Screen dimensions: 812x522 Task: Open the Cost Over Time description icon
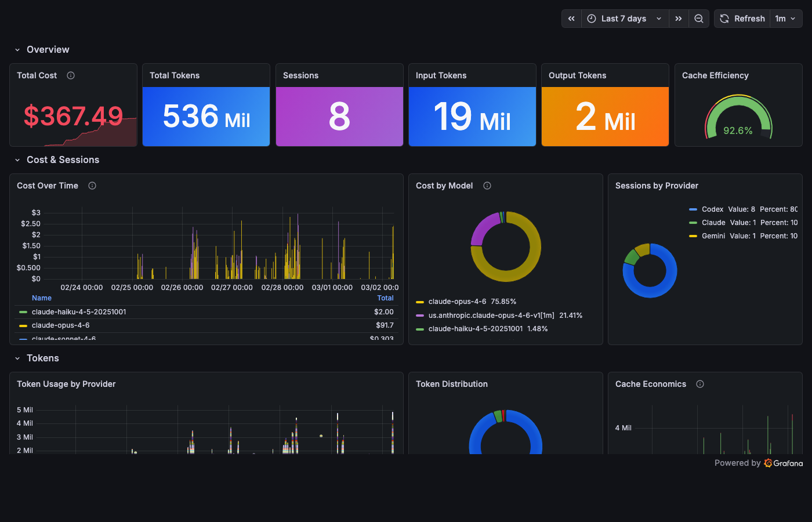92,186
